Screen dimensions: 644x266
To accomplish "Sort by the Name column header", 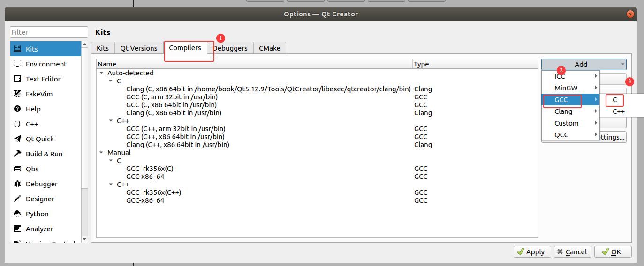I will pos(255,64).
